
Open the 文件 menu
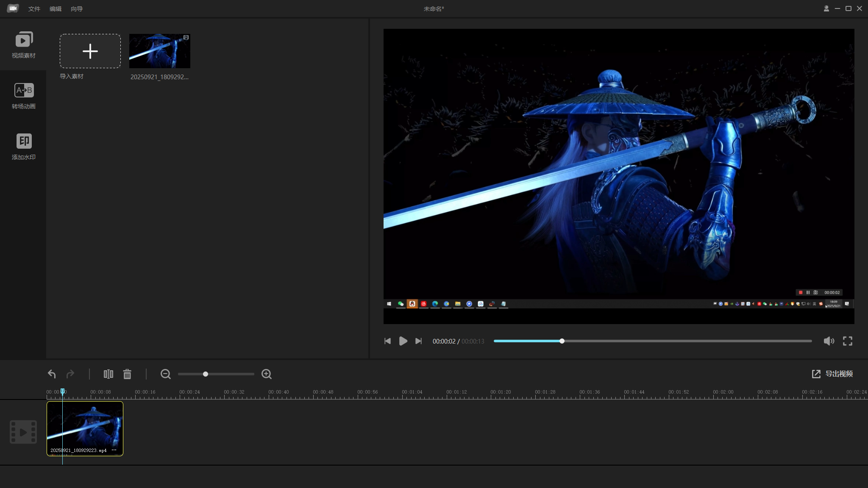point(34,9)
